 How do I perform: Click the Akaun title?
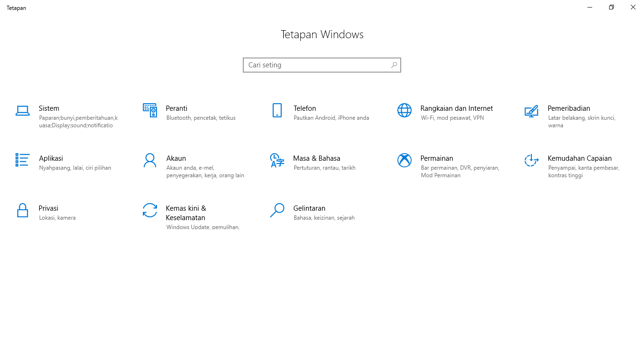pos(176,158)
